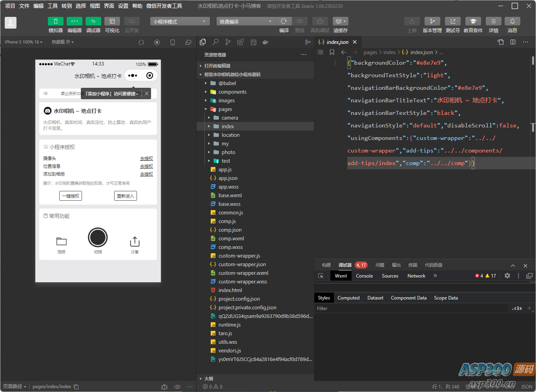Click split editor icon in editor toolbar
Viewport: 536px width, 392px height.
[513, 42]
